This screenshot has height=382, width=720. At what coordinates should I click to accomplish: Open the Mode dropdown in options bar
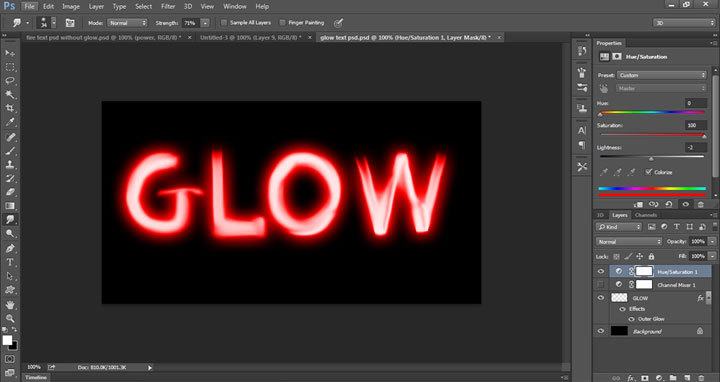(x=127, y=22)
